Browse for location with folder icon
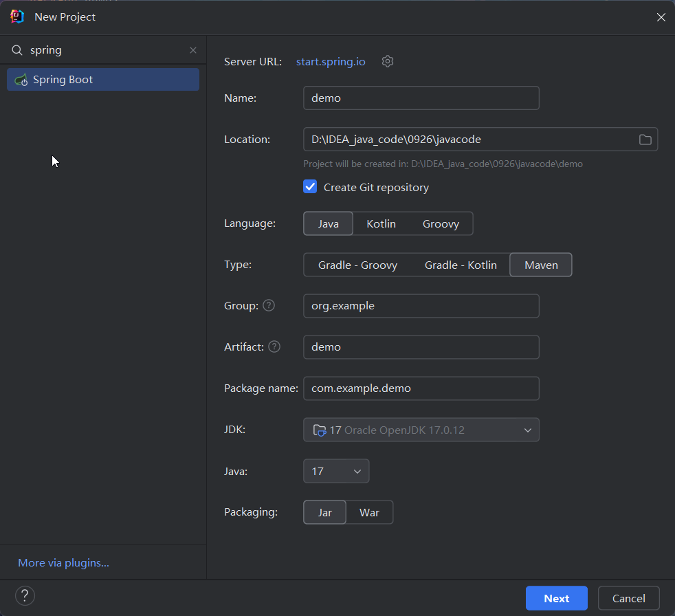This screenshot has width=675, height=616. [x=645, y=140]
